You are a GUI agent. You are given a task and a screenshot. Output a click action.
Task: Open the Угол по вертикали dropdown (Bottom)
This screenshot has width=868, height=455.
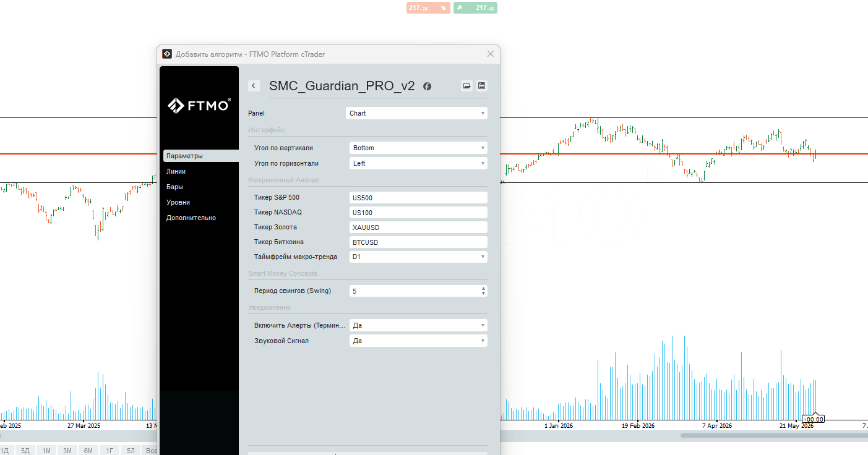418,148
